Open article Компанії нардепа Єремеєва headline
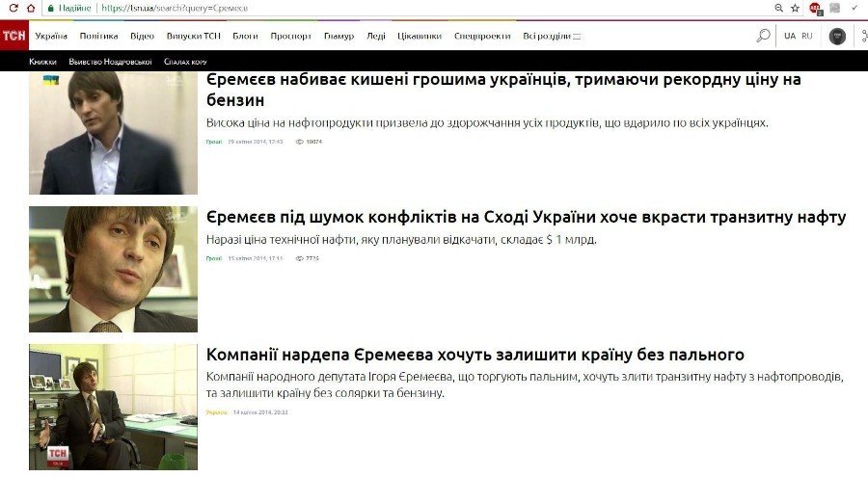868x477 pixels. [x=475, y=355]
